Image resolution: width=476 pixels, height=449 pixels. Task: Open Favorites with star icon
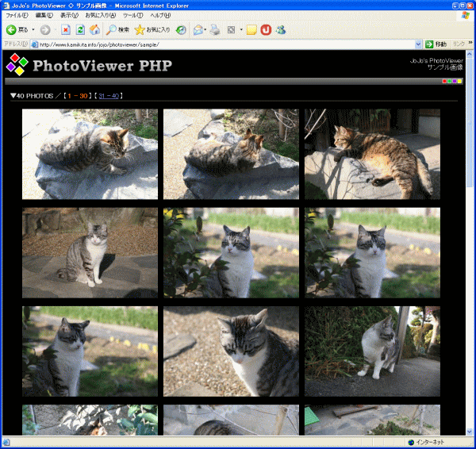point(152,30)
